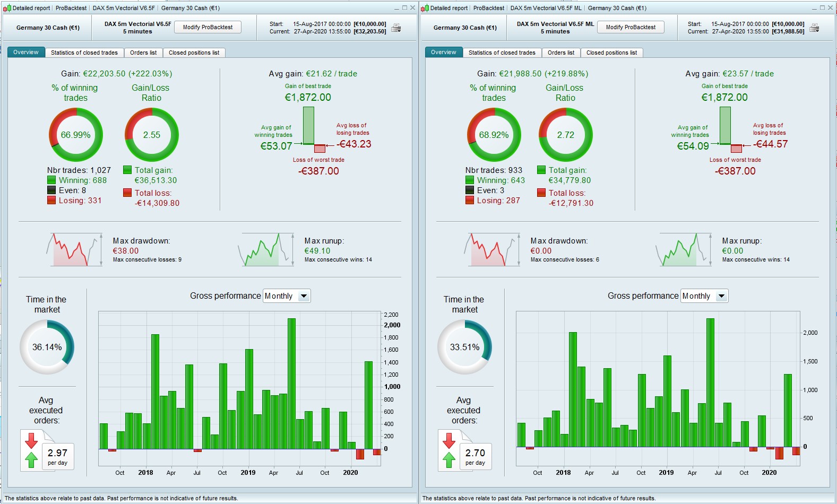Click the right Gain/Loss Ratio 2.72 donut
The image size is (837, 504).
[566, 135]
